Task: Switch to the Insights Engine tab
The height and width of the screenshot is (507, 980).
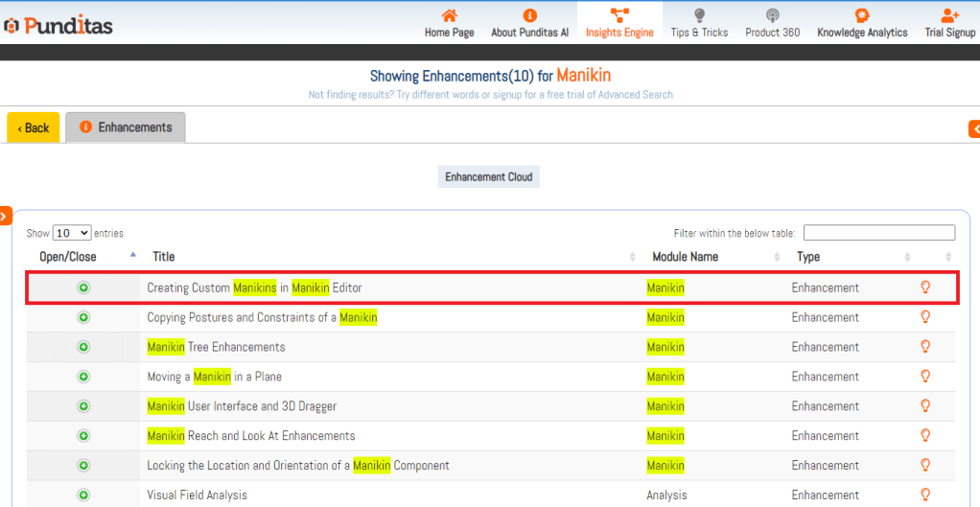Action: 619,23
